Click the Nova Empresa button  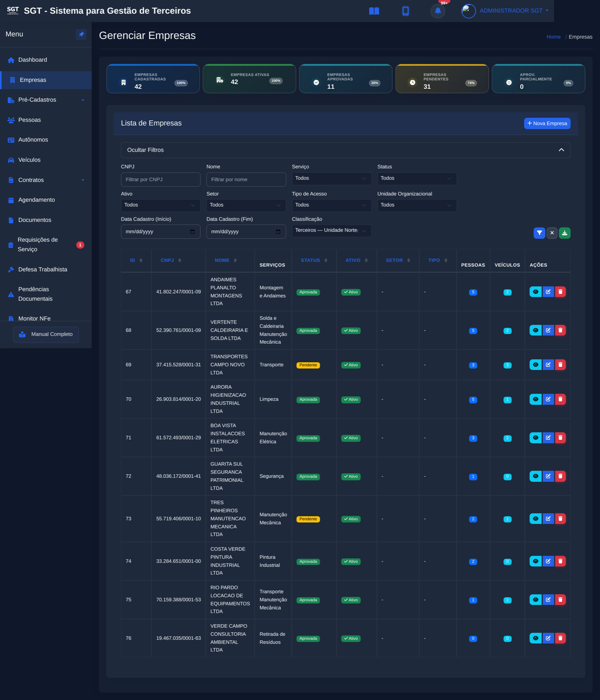tap(547, 123)
